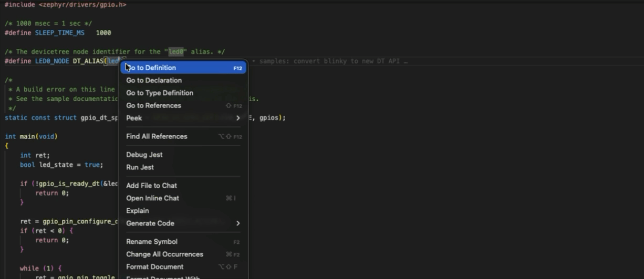Click the LED0_NODE macro name
The width and height of the screenshot is (644, 279).
tap(52, 61)
